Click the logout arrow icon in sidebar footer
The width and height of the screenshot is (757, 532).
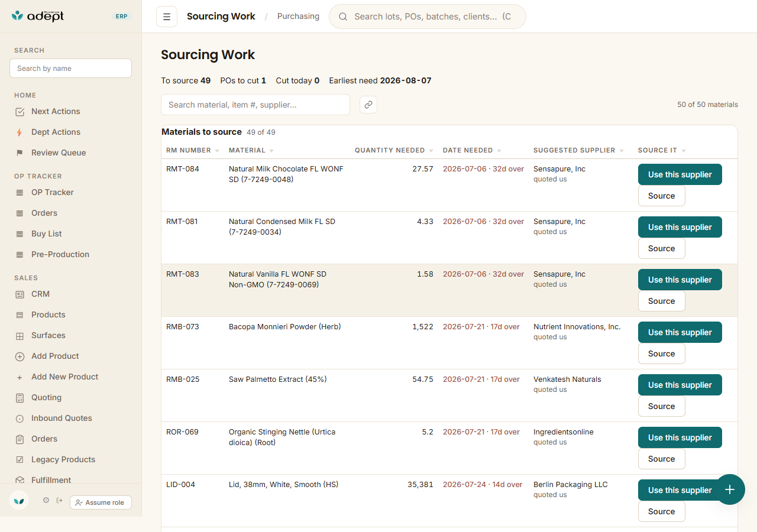point(59,500)
